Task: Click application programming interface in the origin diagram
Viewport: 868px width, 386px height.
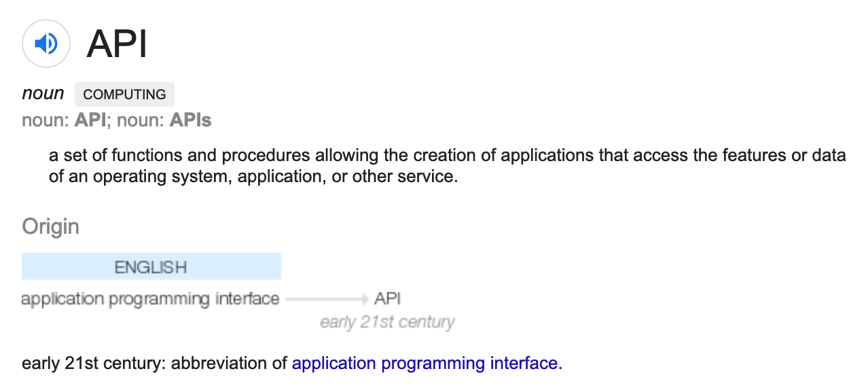Action: pos(150,299)
